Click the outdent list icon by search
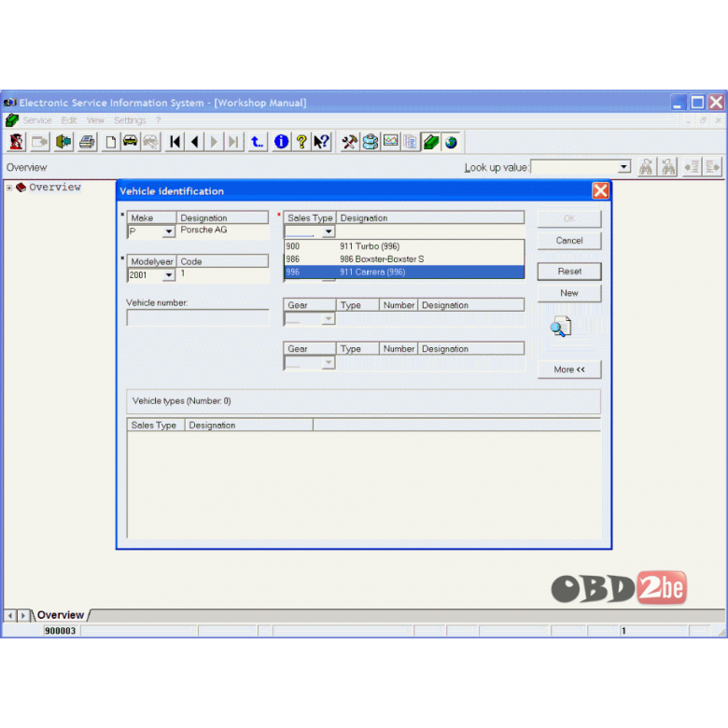 [692, 167]
